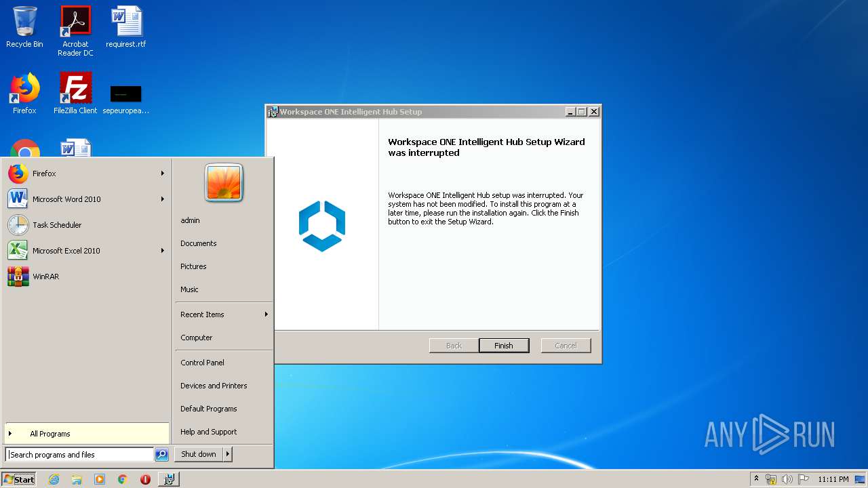868x488 pixels.
Task: Close the Workspace ONE Intelligent Hub Setup window
Action: 594,112
